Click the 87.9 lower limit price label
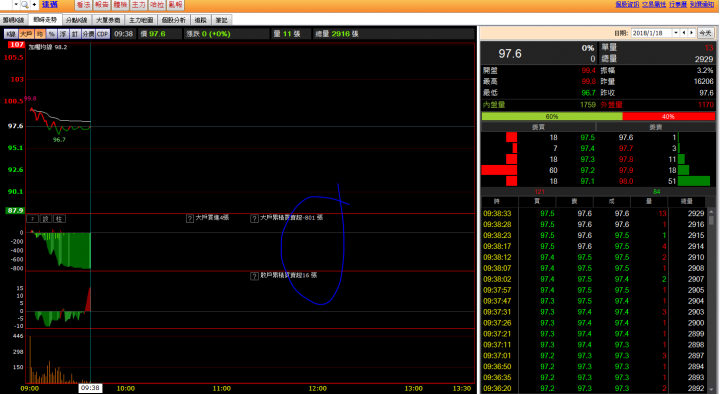This screenshot has width=720, height=394. pyautogui.click(x=15, y=210)
